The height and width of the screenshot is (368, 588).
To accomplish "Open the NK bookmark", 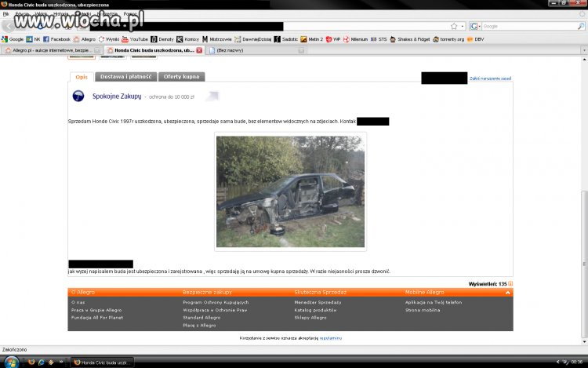I will pyautogui.click(x=33, y=39).
